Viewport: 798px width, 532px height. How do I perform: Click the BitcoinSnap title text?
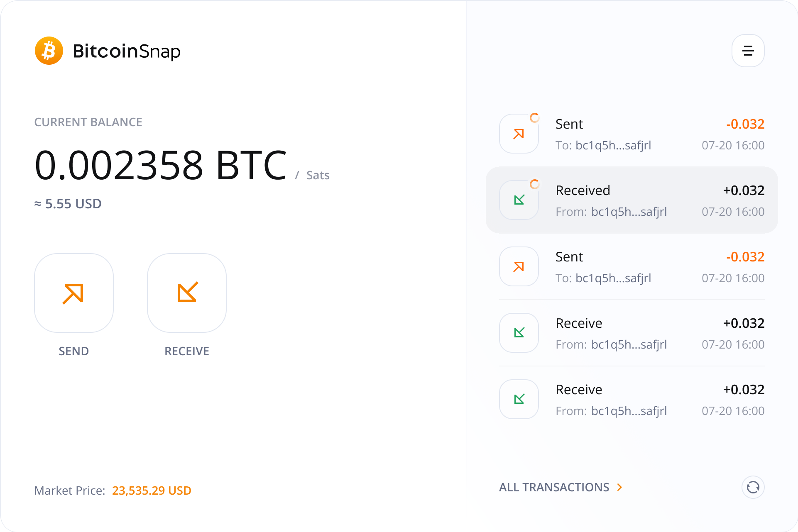click(127, 51)
